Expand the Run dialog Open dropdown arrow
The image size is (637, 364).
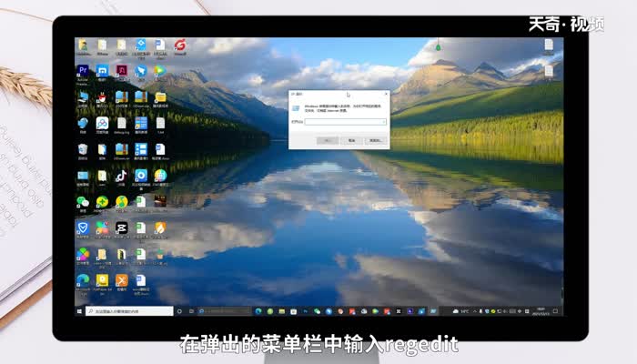point(383,122)
